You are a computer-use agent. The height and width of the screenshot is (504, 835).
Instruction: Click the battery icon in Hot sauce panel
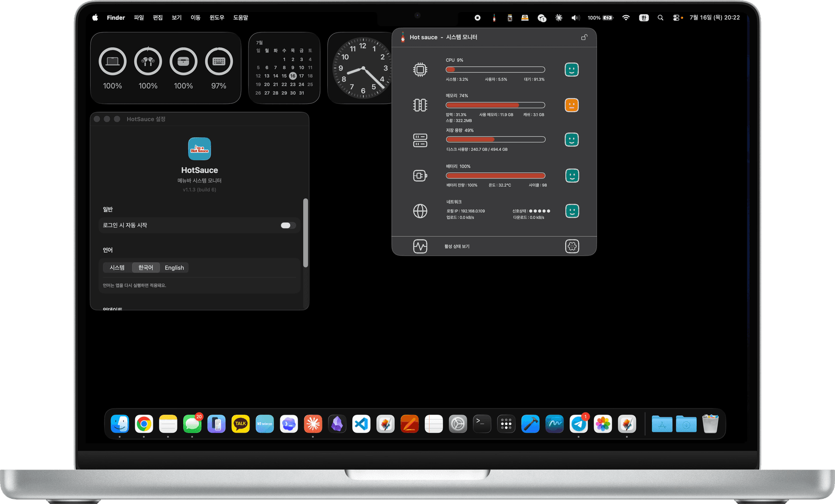point(420,176)
